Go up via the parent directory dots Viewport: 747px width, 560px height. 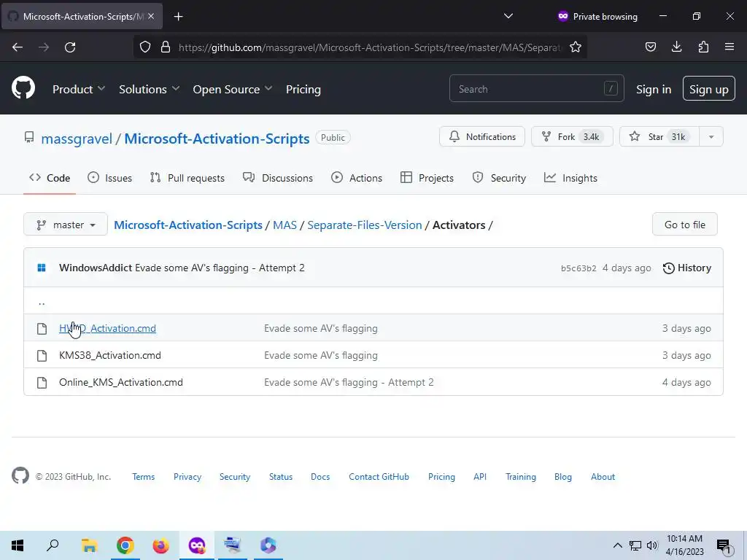click(42, 303)
